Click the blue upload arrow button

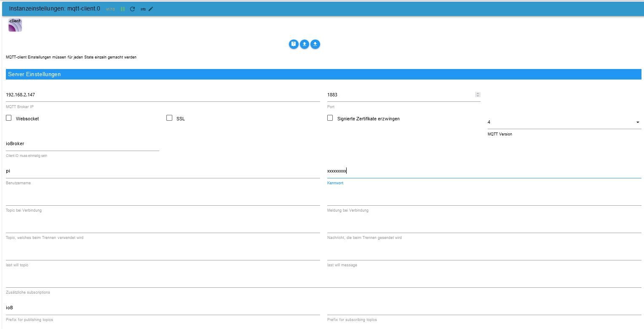(x=305, y=44)
